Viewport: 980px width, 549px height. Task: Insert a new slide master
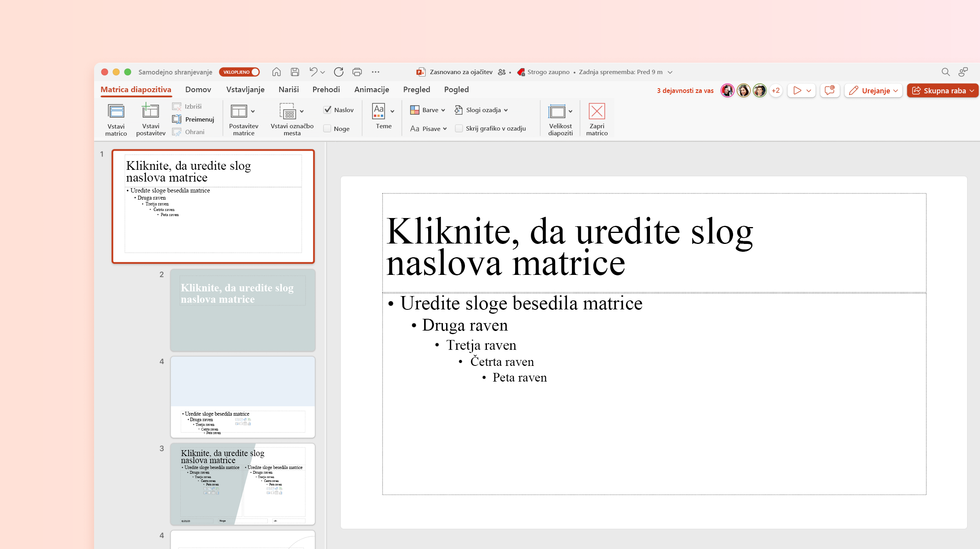tap(116, 120)
